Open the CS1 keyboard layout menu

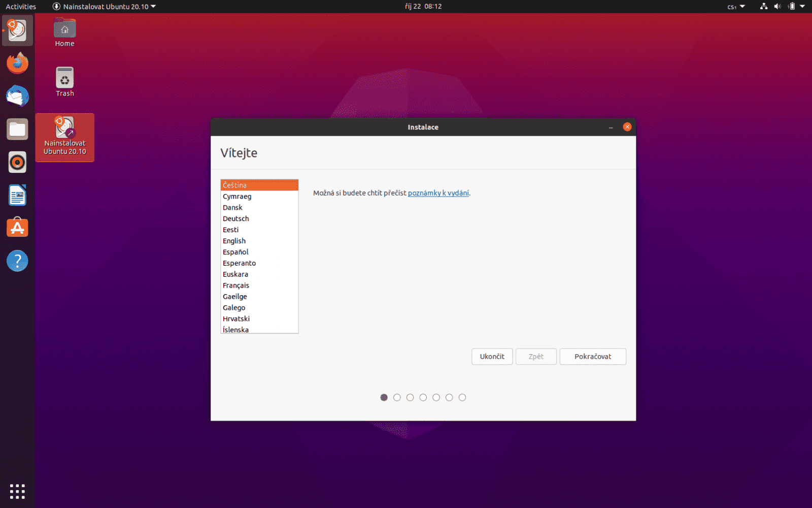(x=734, y=7)
